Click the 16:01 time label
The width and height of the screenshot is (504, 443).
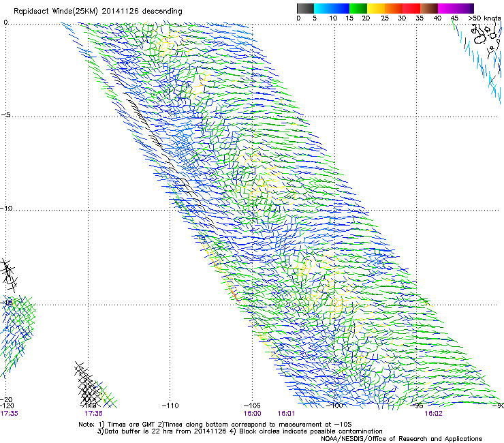286,414
